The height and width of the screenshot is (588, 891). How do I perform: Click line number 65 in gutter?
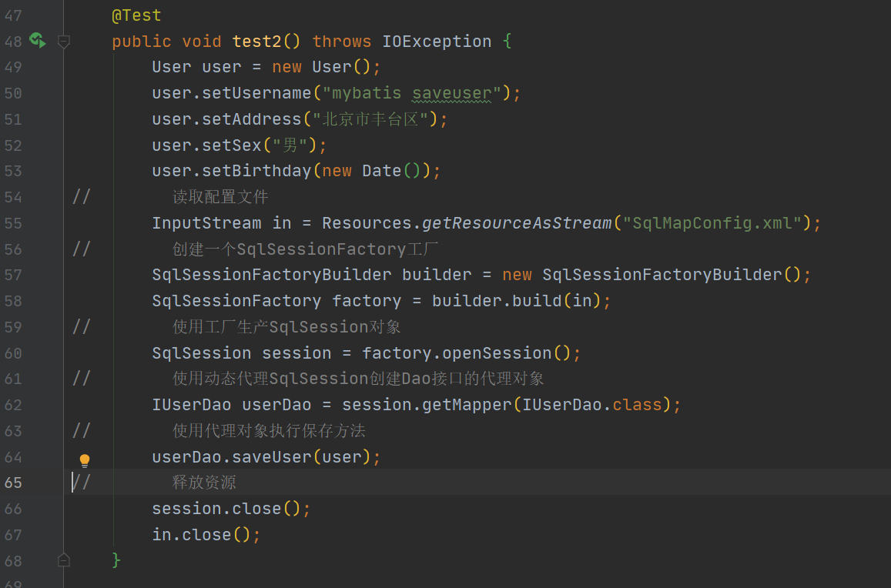coord(13,483)
